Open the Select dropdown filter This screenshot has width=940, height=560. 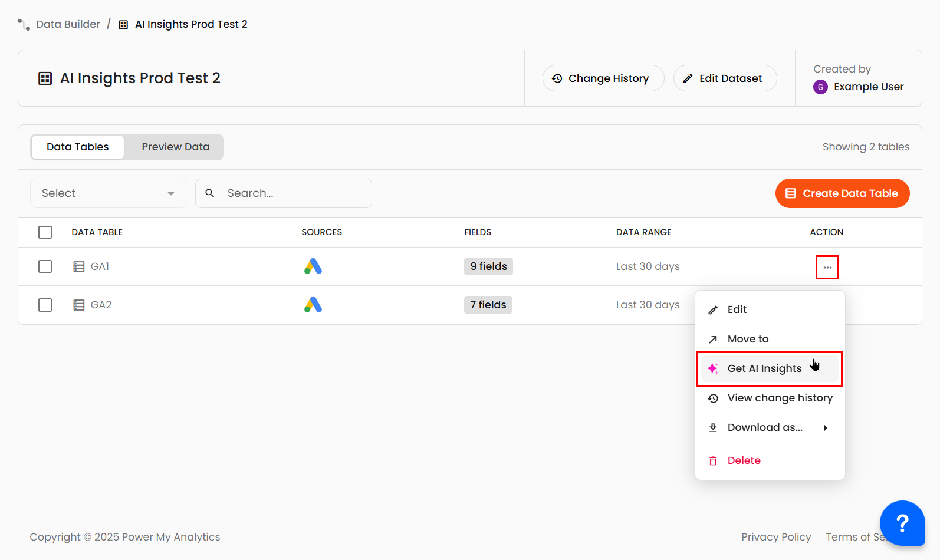(108, 193)
